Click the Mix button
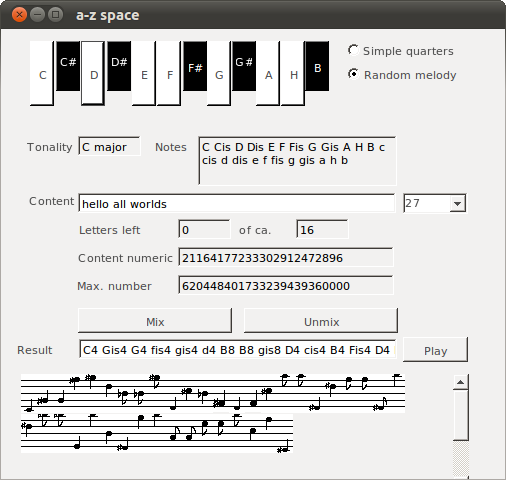Viewport: 506px width, 481px height. [155, 321]
